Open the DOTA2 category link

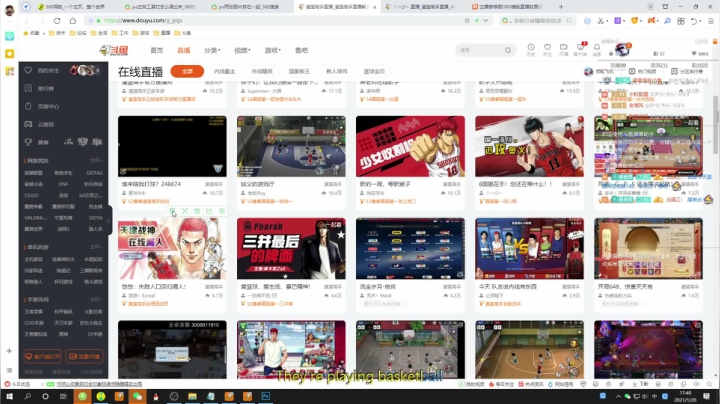click(x=95, y=173)
